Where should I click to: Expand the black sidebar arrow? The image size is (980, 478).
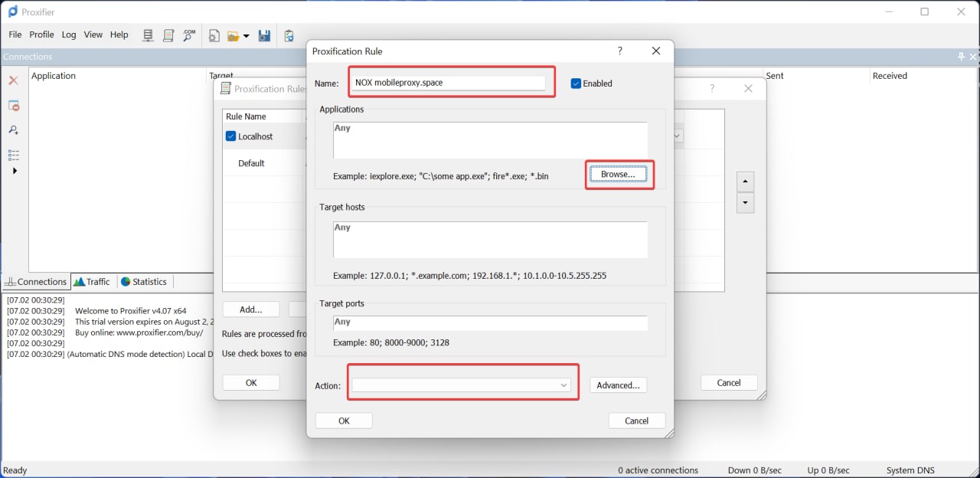click(14, 171)
